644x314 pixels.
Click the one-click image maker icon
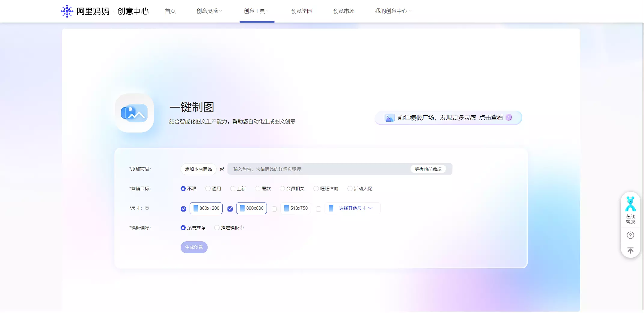click(134, 113)
